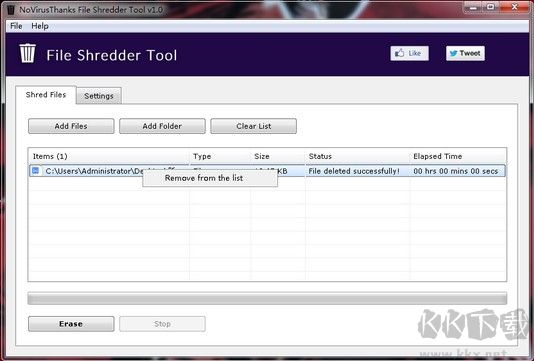534x361 pixels.
Task: Open the Help menu
Action: pyautogui.click(x=40, y=26)
